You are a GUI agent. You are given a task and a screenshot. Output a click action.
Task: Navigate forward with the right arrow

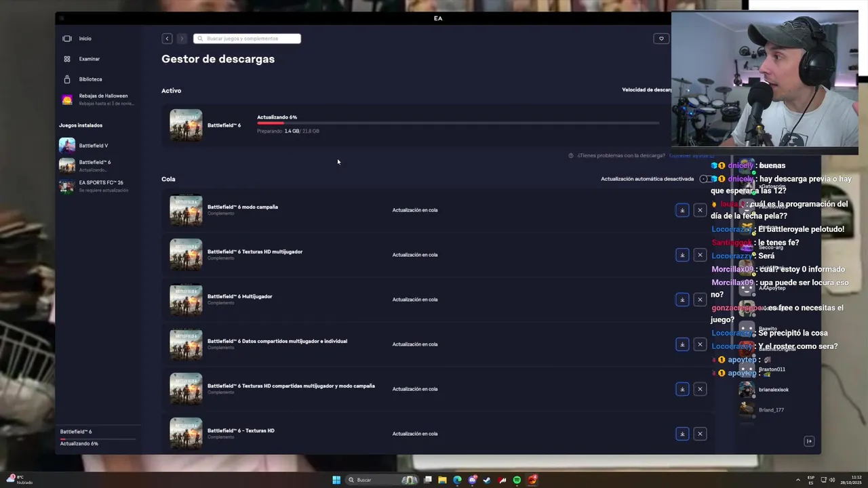pyautogui.click(x=181, y=39)
